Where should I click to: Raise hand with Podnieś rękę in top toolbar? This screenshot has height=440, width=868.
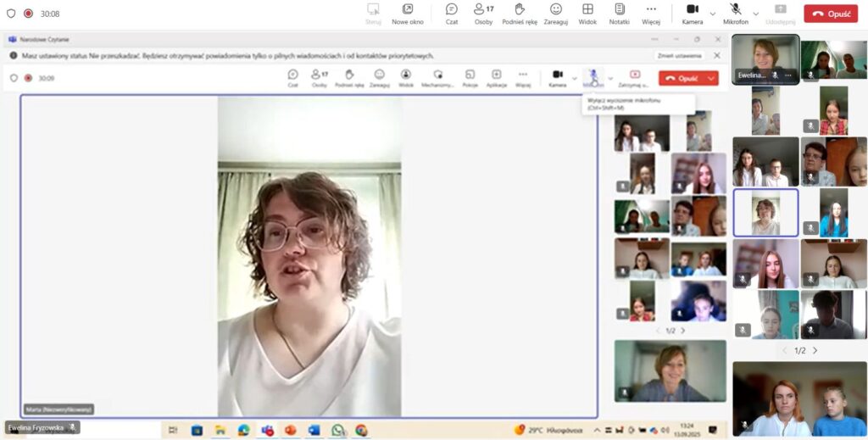pos(520,13)
